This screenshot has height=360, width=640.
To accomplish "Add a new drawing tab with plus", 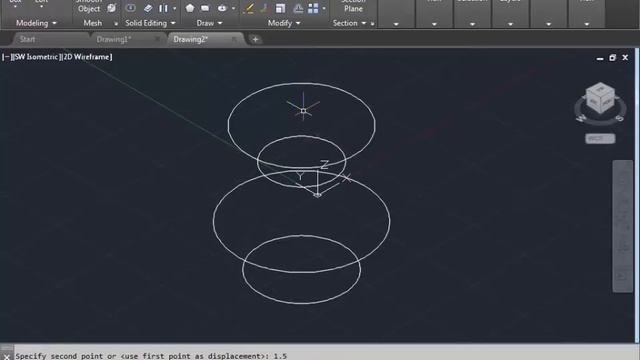I will coord(255,40).
